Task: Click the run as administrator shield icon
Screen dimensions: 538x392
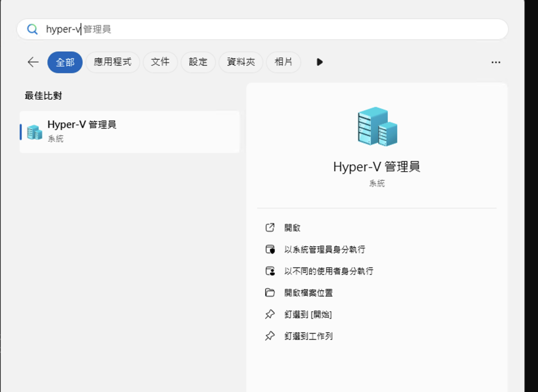Action: (270, 250)
